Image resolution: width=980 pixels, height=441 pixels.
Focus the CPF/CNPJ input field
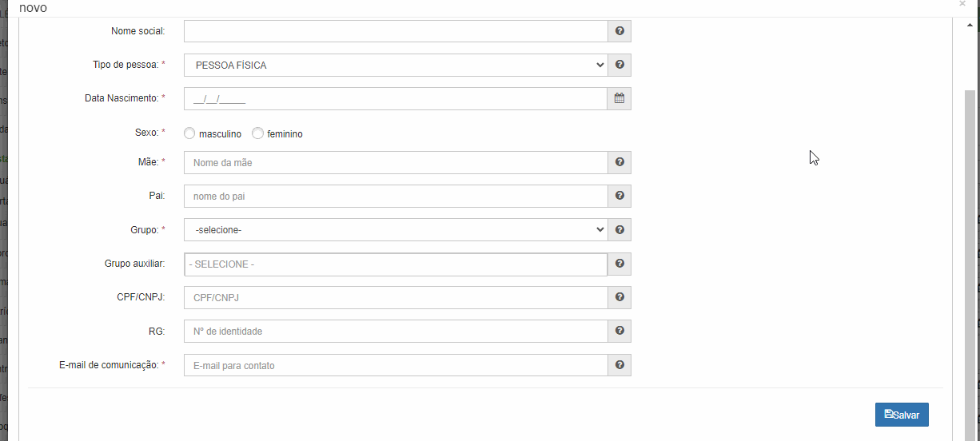pos(396,297)
